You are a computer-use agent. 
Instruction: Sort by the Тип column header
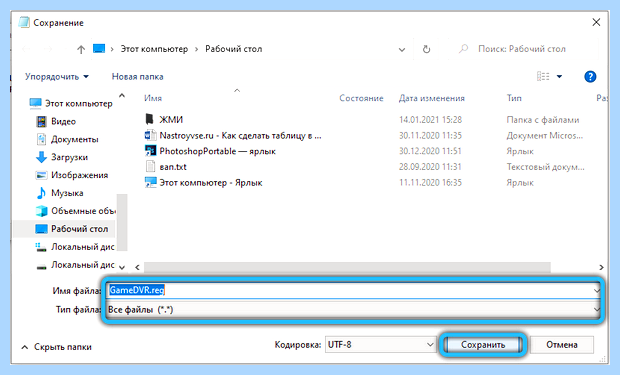514,98
